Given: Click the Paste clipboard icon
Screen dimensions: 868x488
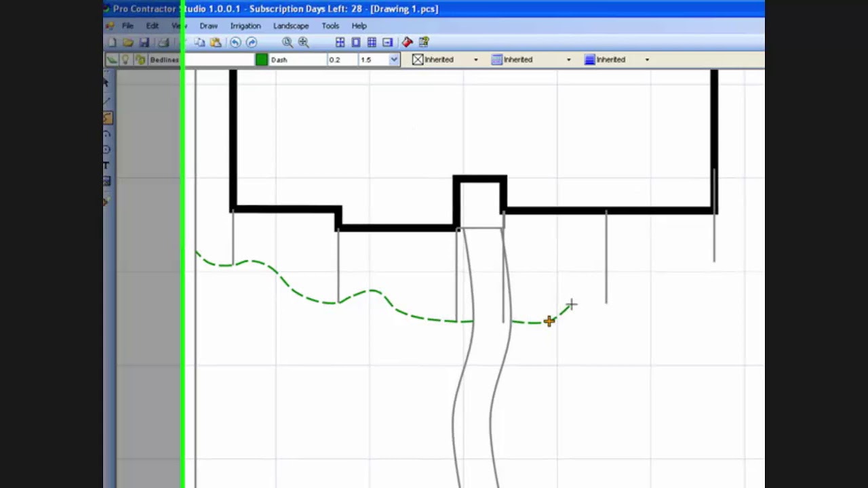Looking at the screenshot, I should [216, 43].
